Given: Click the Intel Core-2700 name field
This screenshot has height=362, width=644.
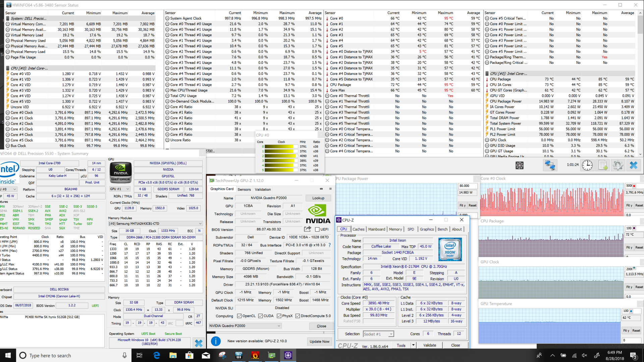Looking at the screenshot, I should [x=49, y=163].
